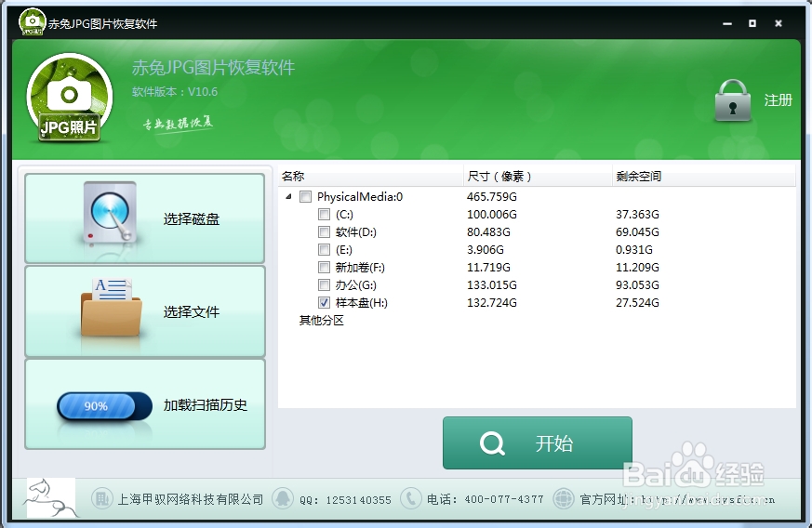The image size is (812, 528).
Task: Click the title bar app icon
Action: click(x=33, y=21)
